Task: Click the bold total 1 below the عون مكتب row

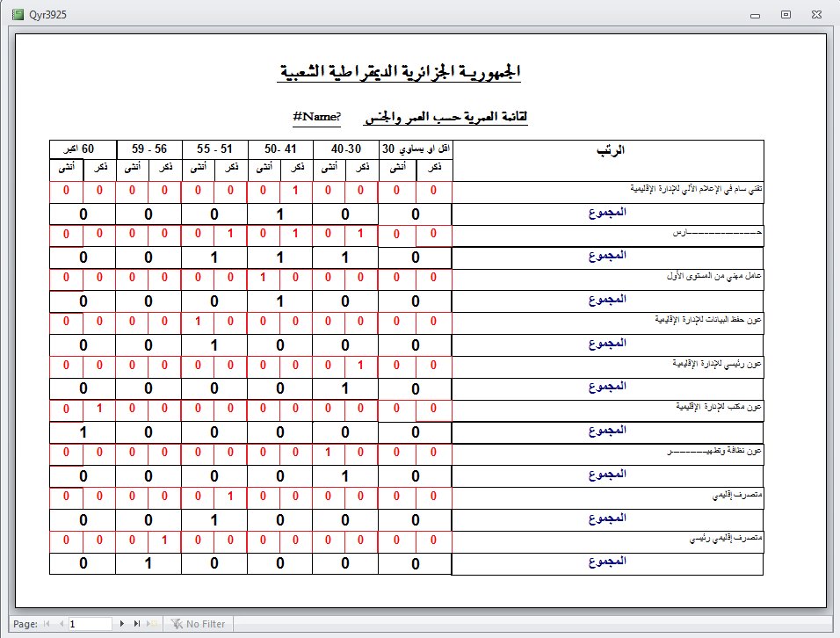Action: [83, 432]
